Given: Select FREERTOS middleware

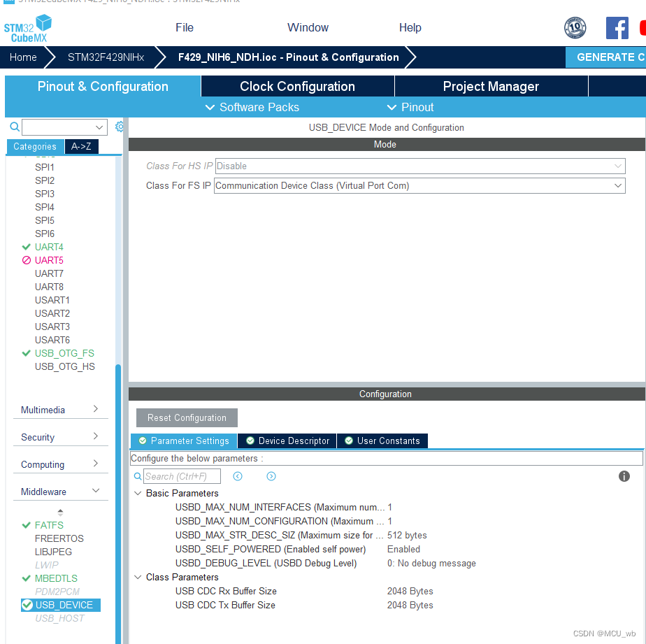Looking at the screenshot, I should coord(59,538).
